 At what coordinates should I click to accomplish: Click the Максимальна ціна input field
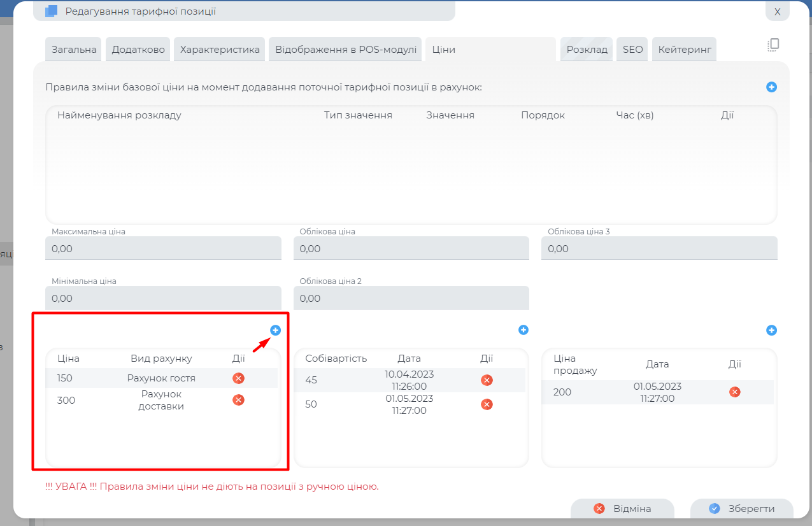[x=163, y=248]
